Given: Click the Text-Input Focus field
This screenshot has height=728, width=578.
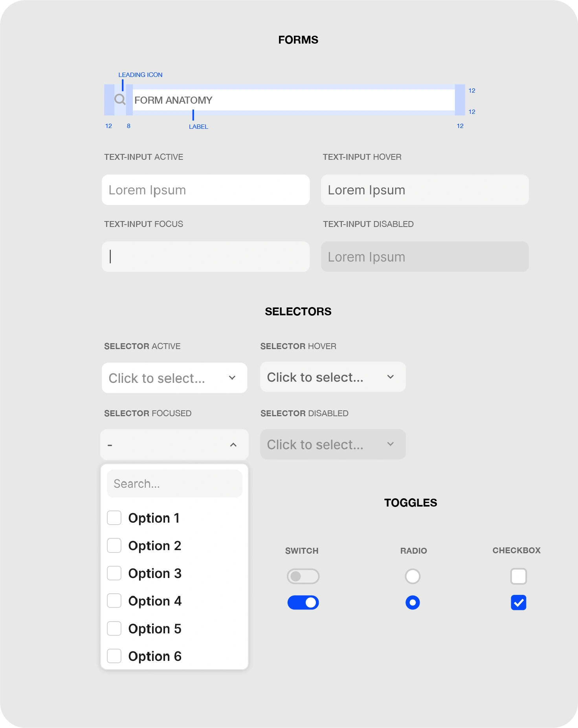Looking at the screenshot, I should coord(206,256).
